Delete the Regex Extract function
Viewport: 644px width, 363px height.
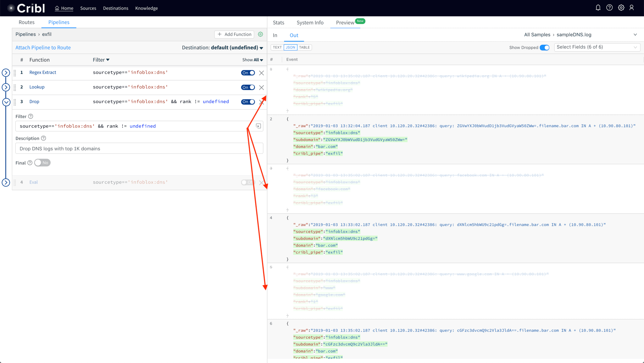tap(261, 73)
